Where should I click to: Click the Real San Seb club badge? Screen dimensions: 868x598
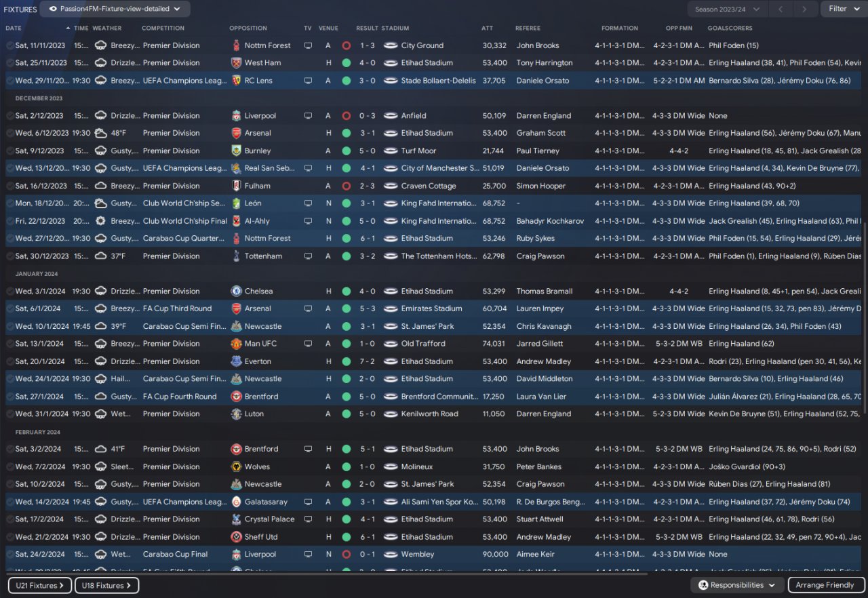coord(236,168)
